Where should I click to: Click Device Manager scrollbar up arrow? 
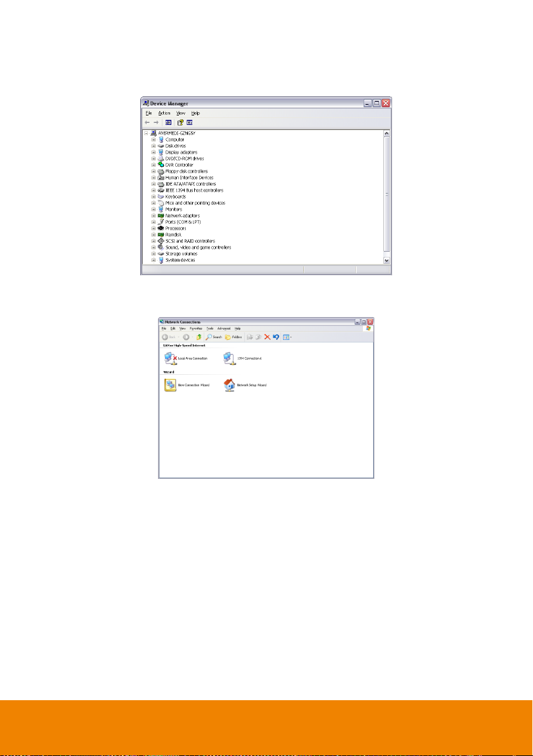(x=386, y=133)
